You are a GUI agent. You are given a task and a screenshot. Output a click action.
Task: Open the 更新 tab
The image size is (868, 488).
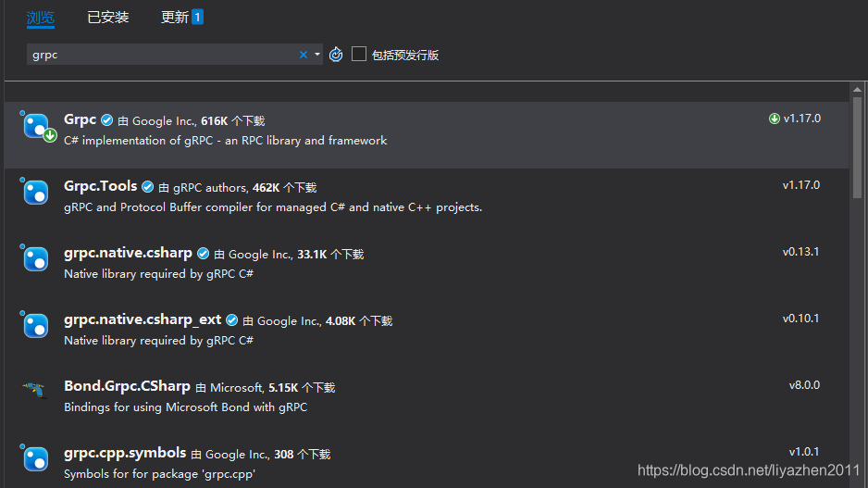(174, 18)
